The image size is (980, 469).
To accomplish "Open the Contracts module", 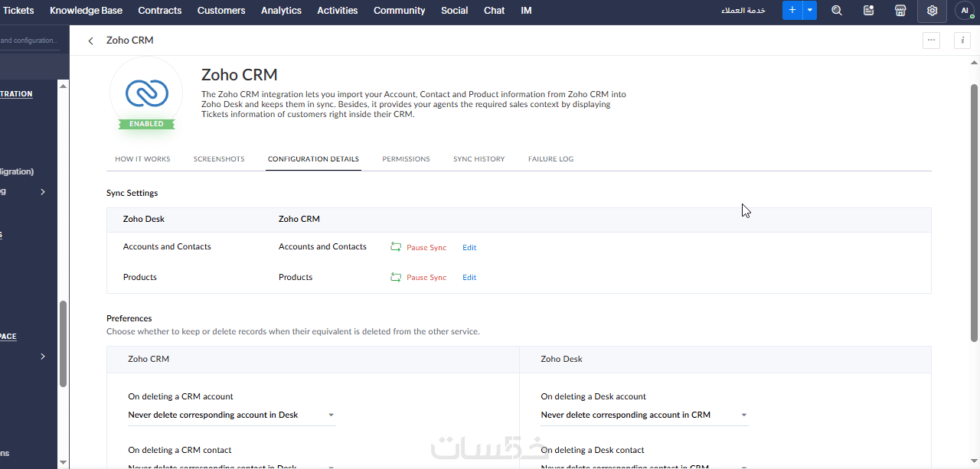I will pos(160,11).
